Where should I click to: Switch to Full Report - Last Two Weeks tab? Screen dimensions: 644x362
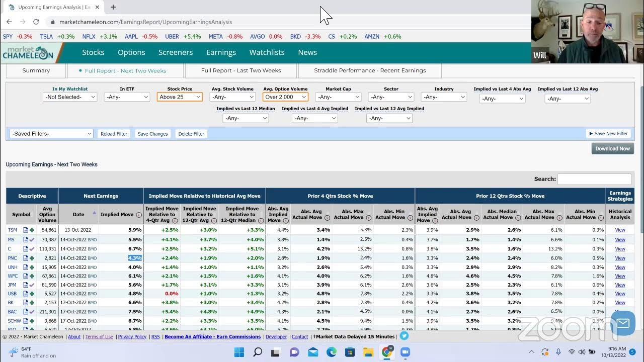(241, 71)
